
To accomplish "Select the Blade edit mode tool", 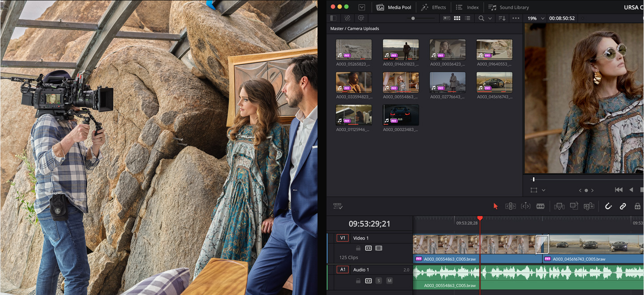I will (540, 206).
